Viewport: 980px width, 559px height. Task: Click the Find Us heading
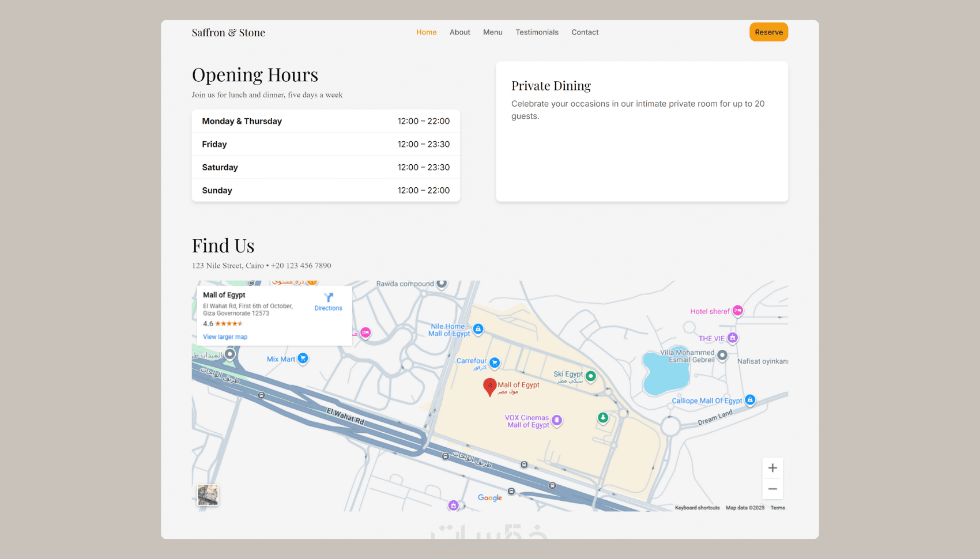click(x=223, y=246)
